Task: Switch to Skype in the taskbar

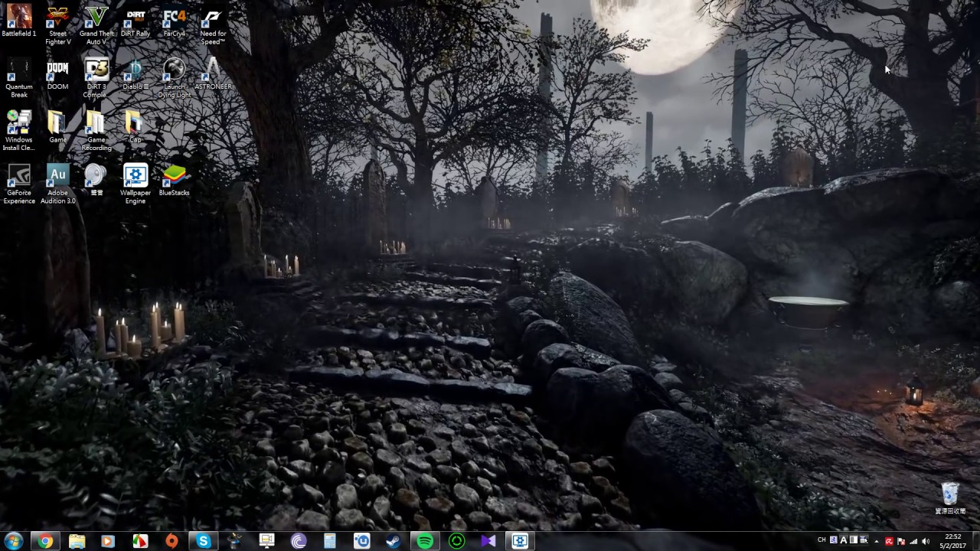Action: pyautogui.click(x=203, y=541)
